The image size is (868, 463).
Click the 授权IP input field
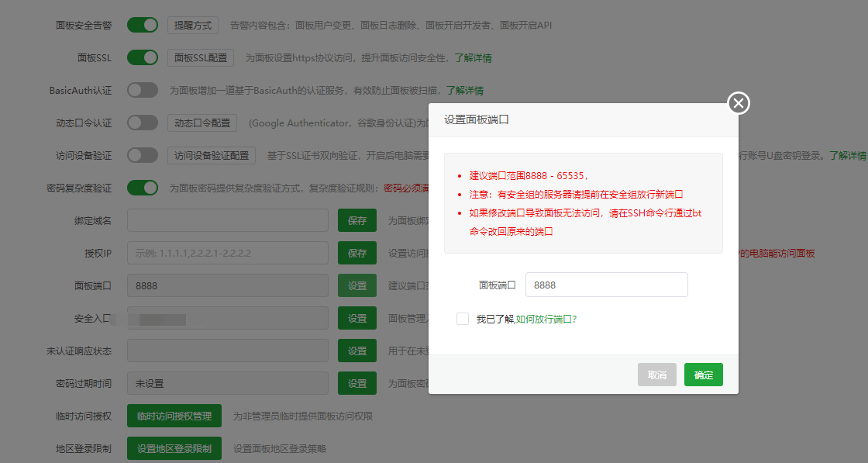(x=228, y=253)
